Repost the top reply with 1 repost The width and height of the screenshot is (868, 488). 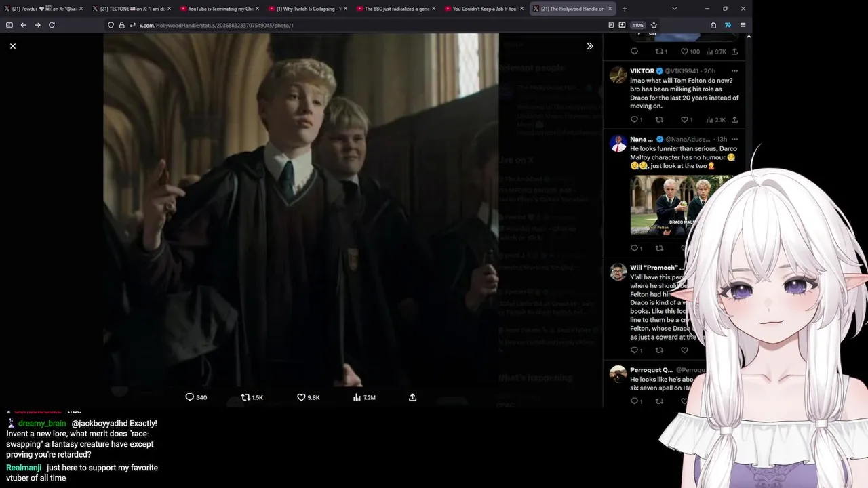(661, 52)
